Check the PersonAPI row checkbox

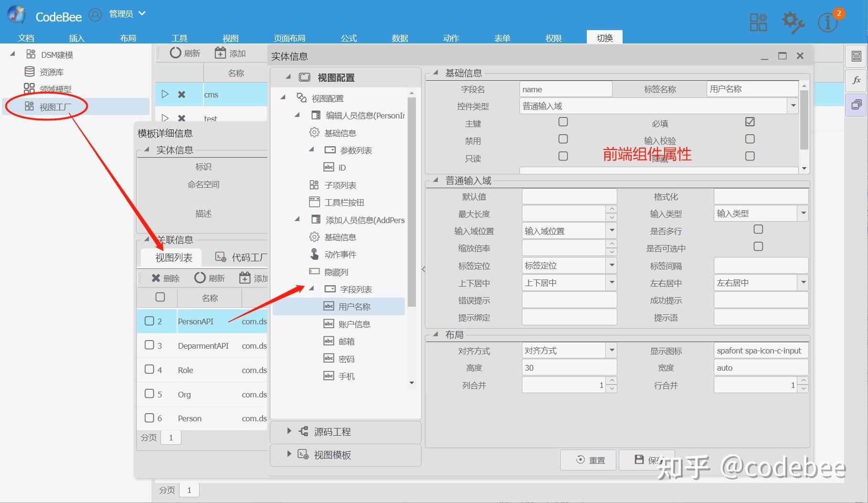click(x=149, y=321)
